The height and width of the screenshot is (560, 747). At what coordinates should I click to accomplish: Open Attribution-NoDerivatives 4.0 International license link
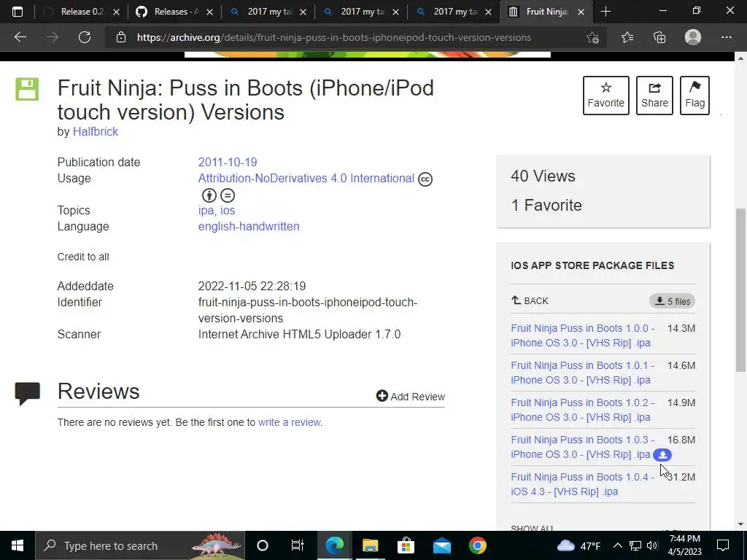coord(306,178)
